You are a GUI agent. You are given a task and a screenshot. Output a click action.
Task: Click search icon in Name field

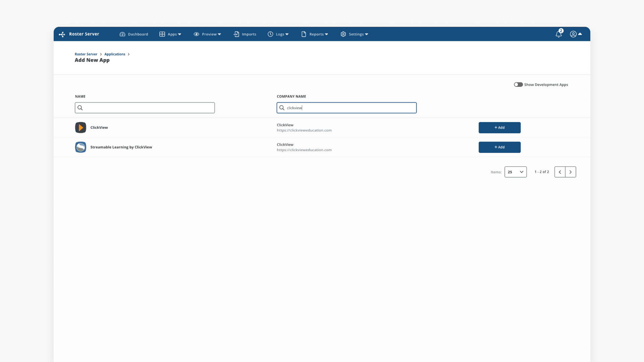click(80, 108)
